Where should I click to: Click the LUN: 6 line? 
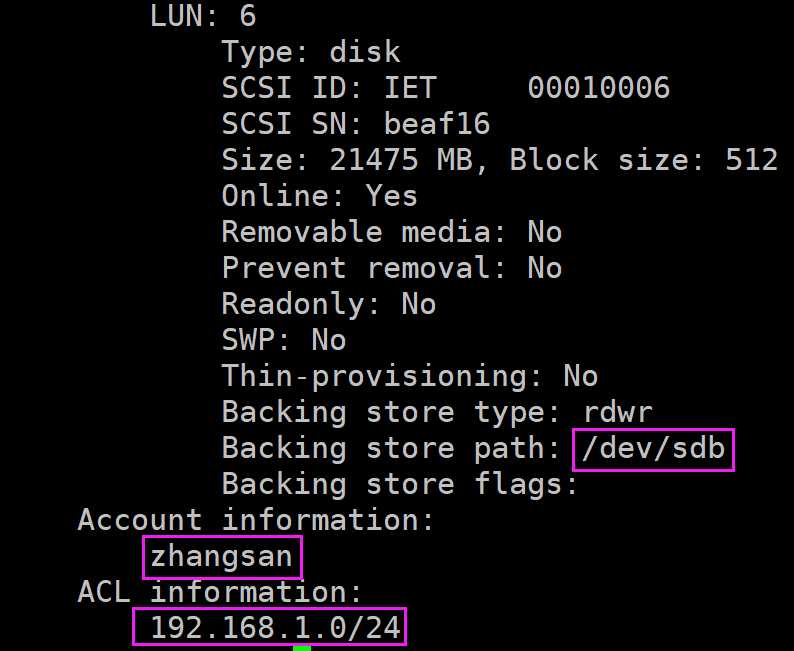tap(203, 16)
